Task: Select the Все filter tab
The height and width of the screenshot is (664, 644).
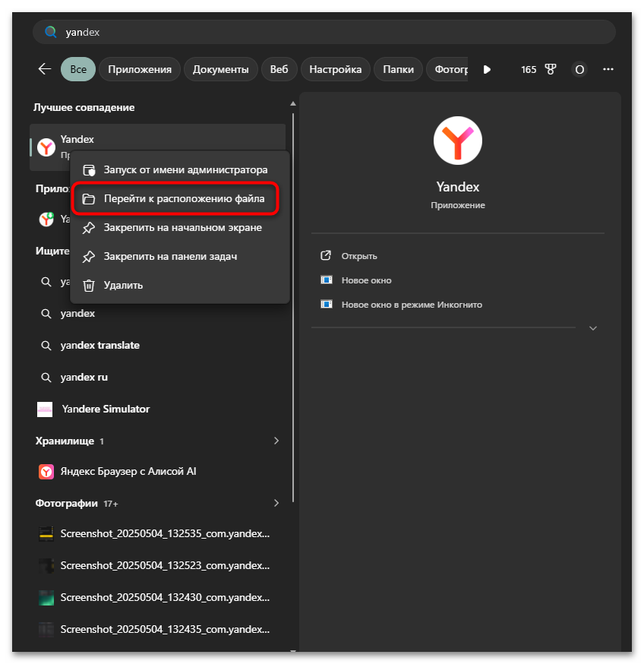Action: tap(78, 69)
